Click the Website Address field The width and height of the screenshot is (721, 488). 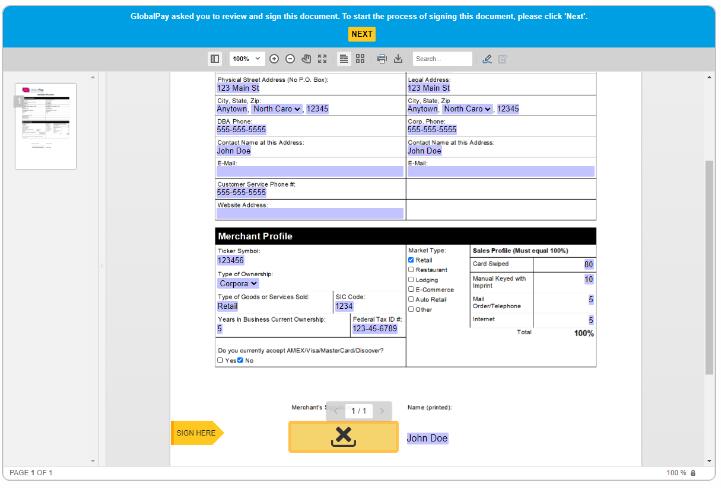pos(310,213)
